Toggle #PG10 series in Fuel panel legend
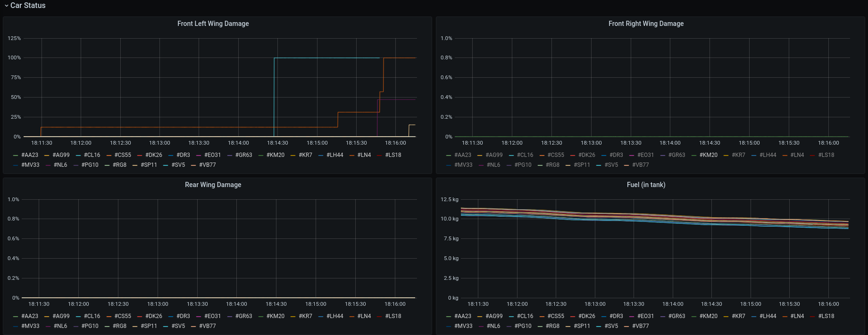 click(x=523, y=326)
